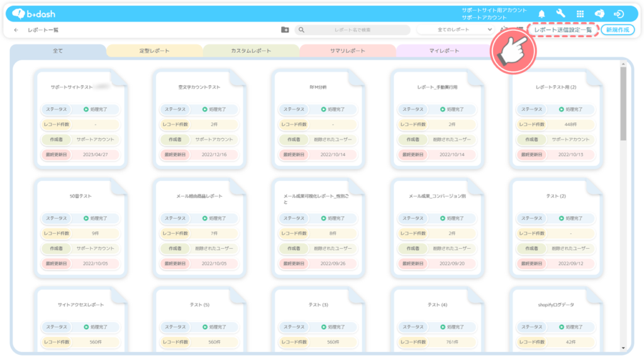Image resolution: width=644 pixels, height=362 pixels.
Task: Go back with the left arrow icon
Action: pyautogui.click(x=16, y=30)
